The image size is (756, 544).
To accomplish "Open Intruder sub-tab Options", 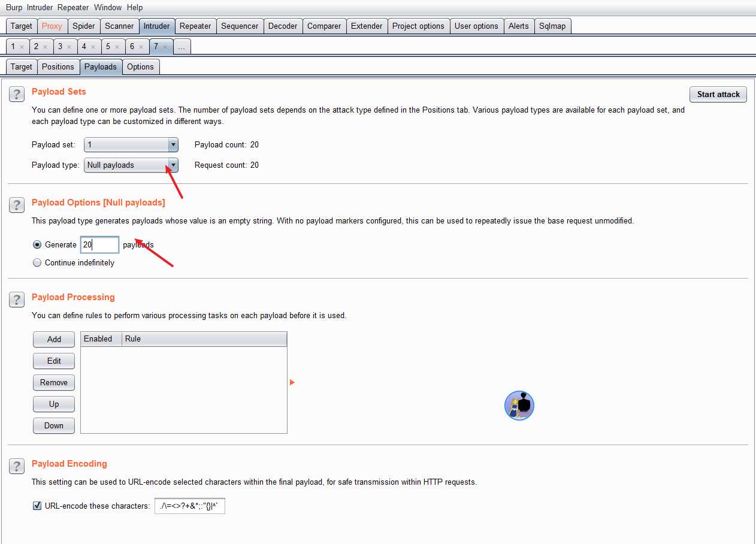I will click(x=141, y=67).
